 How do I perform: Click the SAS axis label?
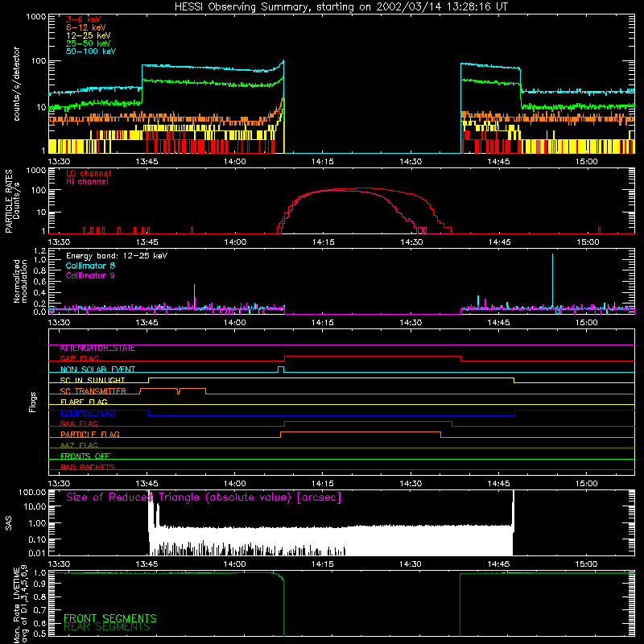(x=8, y=523)
